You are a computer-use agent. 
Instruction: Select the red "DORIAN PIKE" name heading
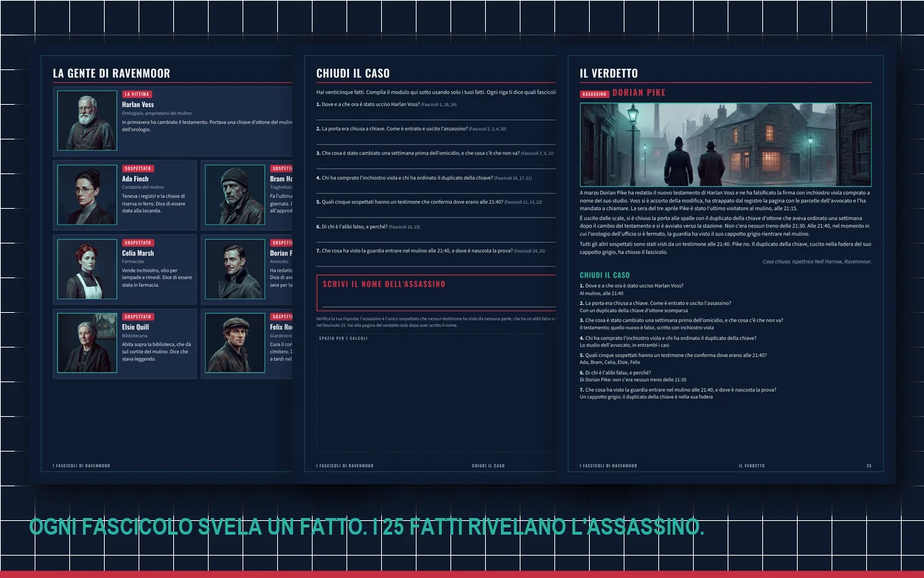639,93
